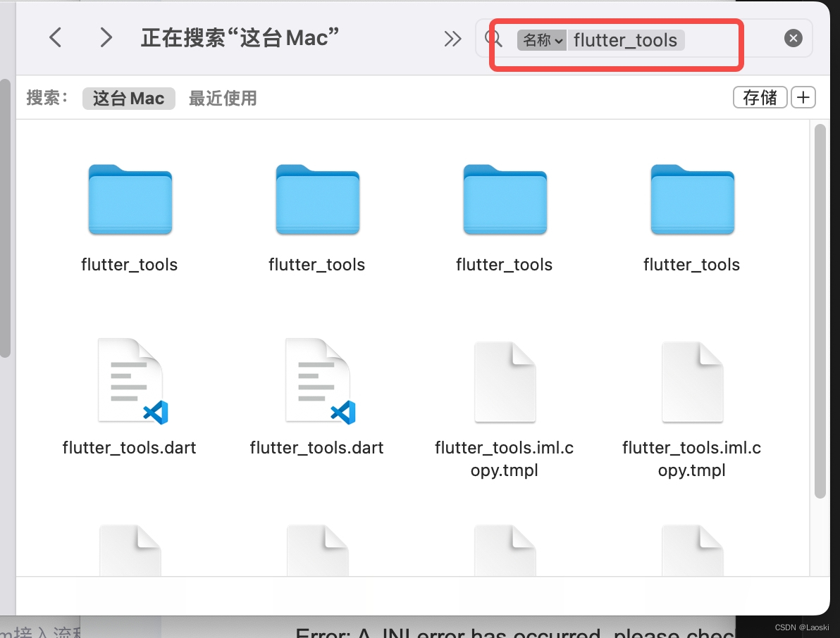Click the left edge window scrollbar

coord(6,218)
